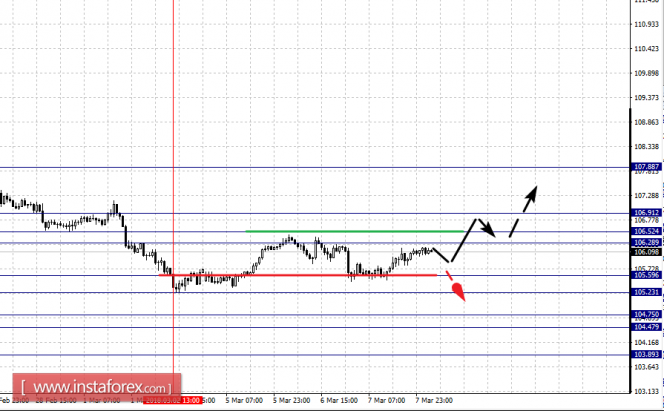664x411 pixels.
Task: Click the current price 106.098 label
Action: pyautogui.click(x=645, y=252)
